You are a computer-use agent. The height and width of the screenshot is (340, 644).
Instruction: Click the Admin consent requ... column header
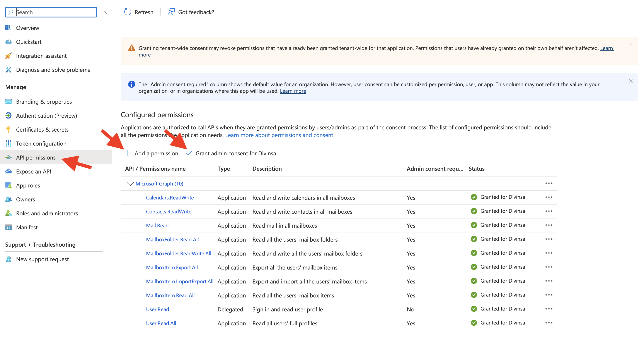pyautogui.click(x=435, y=169)
